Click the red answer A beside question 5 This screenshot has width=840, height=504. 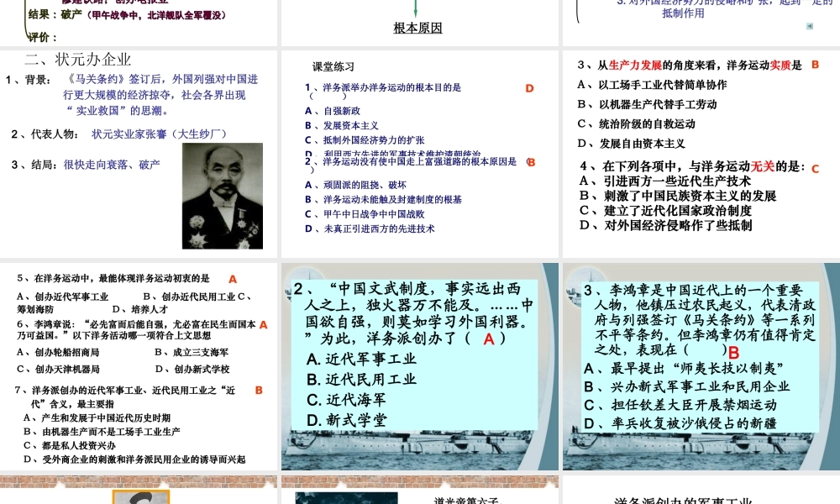click(x=233, y=279)
